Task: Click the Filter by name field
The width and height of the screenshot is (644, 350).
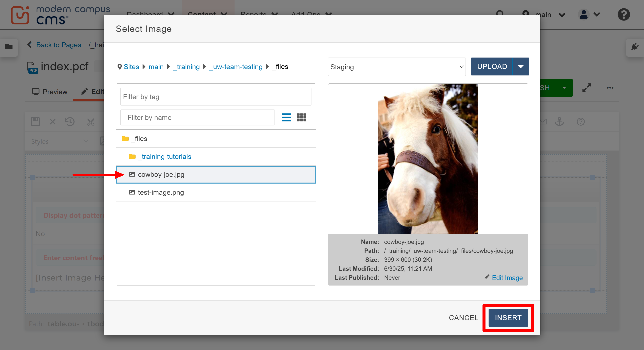Action: pyautogui.click(x=197, y=117)
